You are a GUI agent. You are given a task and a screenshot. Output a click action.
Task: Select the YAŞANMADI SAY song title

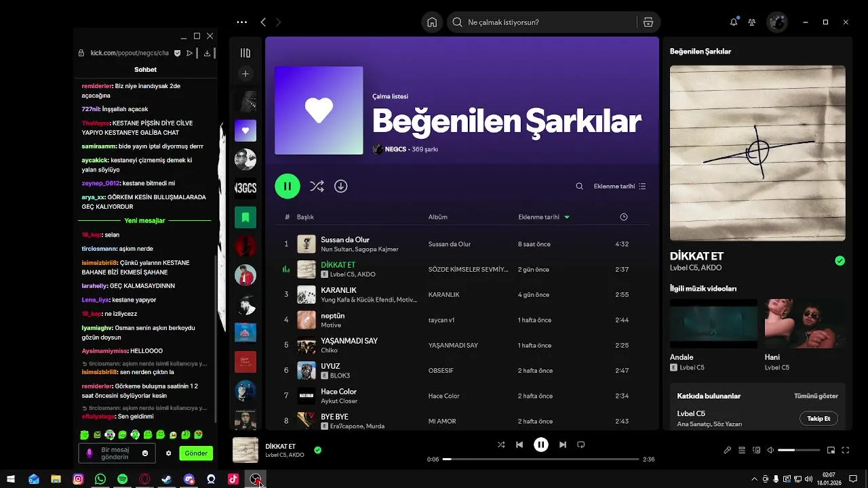pyautogui.click(x=349, y=341)
